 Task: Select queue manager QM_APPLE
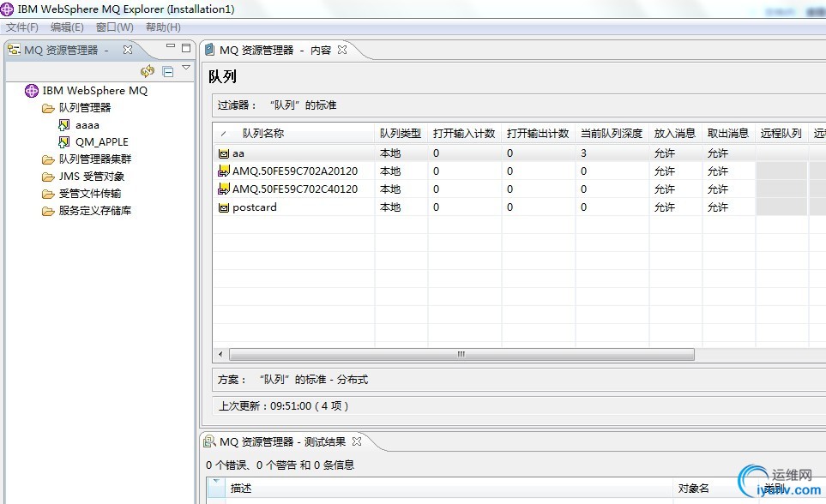(x=102, y=142)
